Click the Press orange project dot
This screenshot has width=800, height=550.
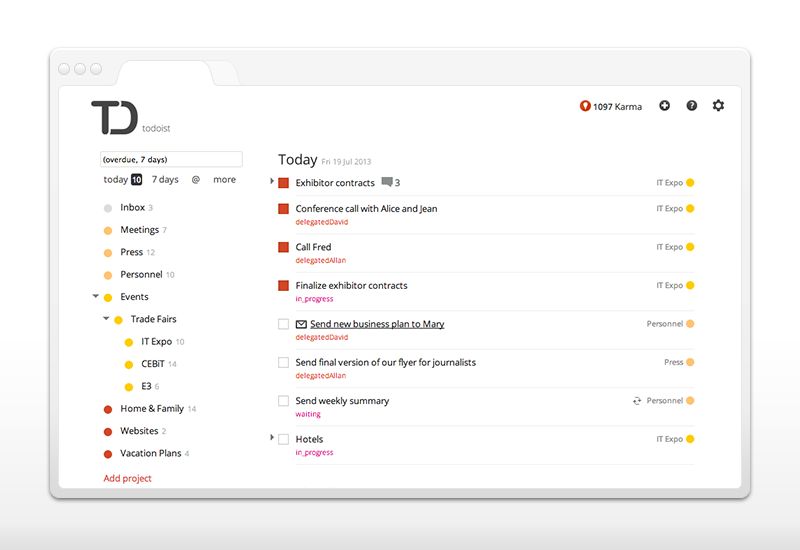coord(108,253)
